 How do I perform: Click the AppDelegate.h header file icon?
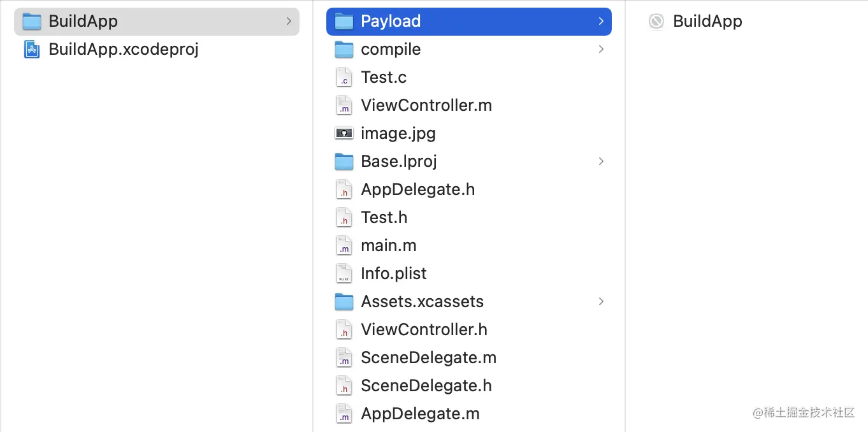(x=344, y=189)
